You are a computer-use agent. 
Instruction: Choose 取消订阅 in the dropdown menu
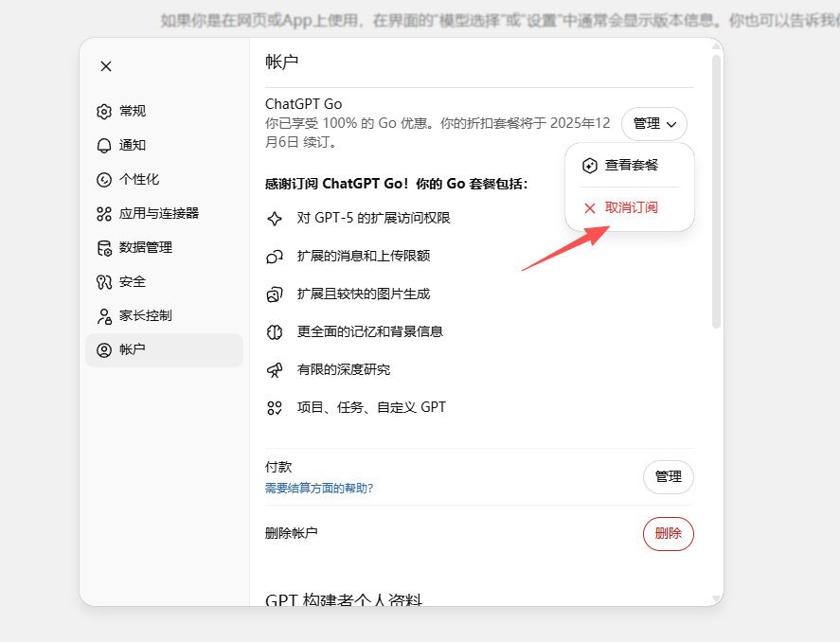630,207
